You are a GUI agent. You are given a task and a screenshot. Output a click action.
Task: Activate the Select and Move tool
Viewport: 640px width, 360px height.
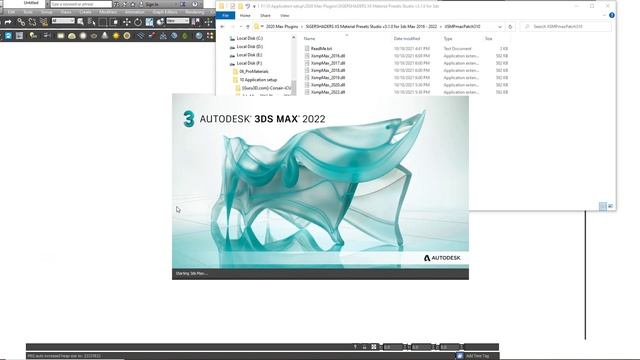tap(127, 22)
